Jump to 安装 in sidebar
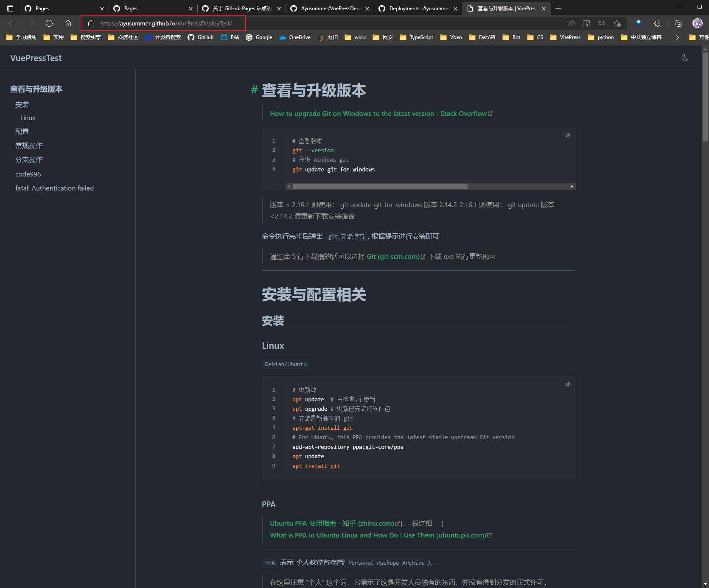 pyautogui.click(x=22, y=104)
